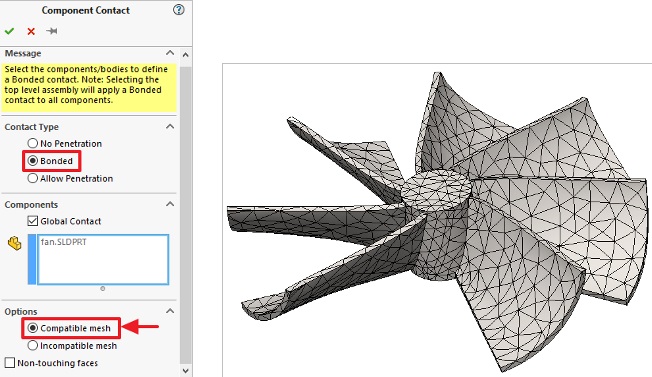Click the panel scrollbar down arrow
The image size is (652, 377).
pyautogui.click(x=185, y=370)
